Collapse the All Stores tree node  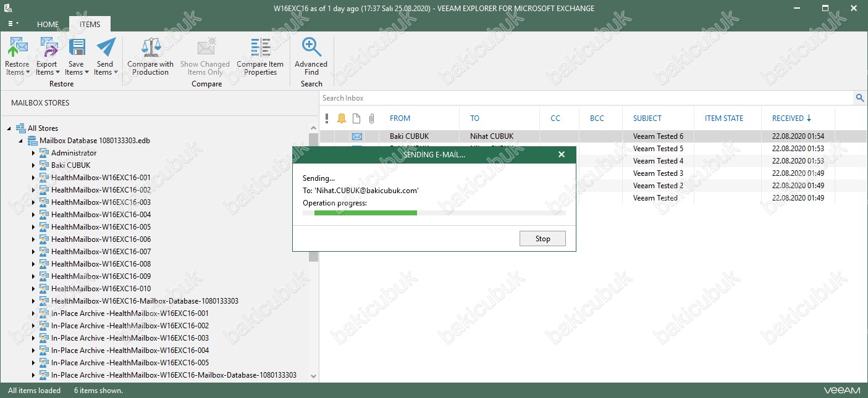click(9, 128)
